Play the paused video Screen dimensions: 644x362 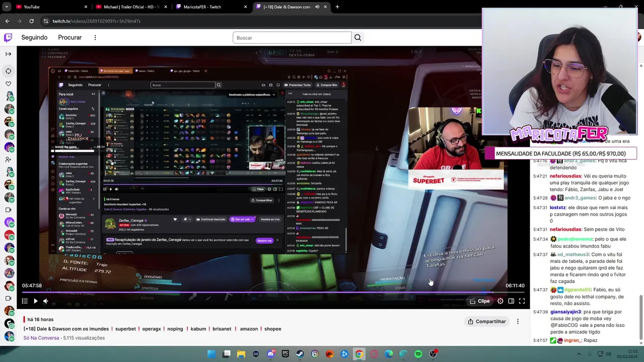35,301
